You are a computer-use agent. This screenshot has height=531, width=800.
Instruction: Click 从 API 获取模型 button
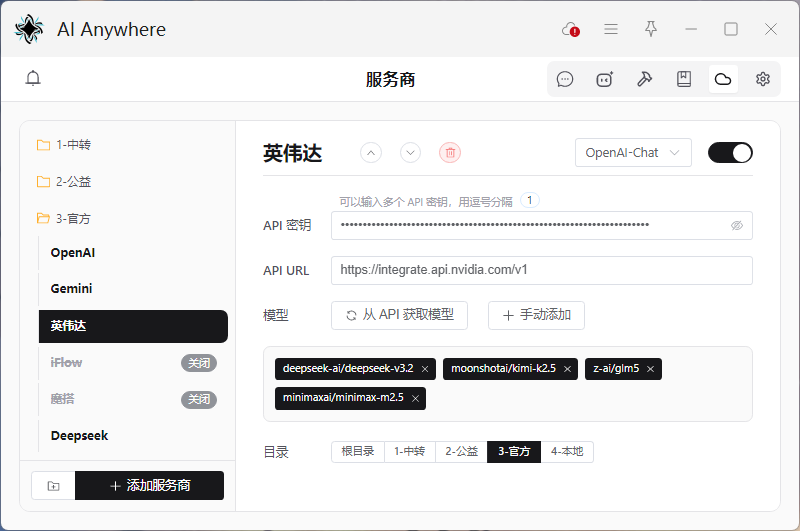399,315
